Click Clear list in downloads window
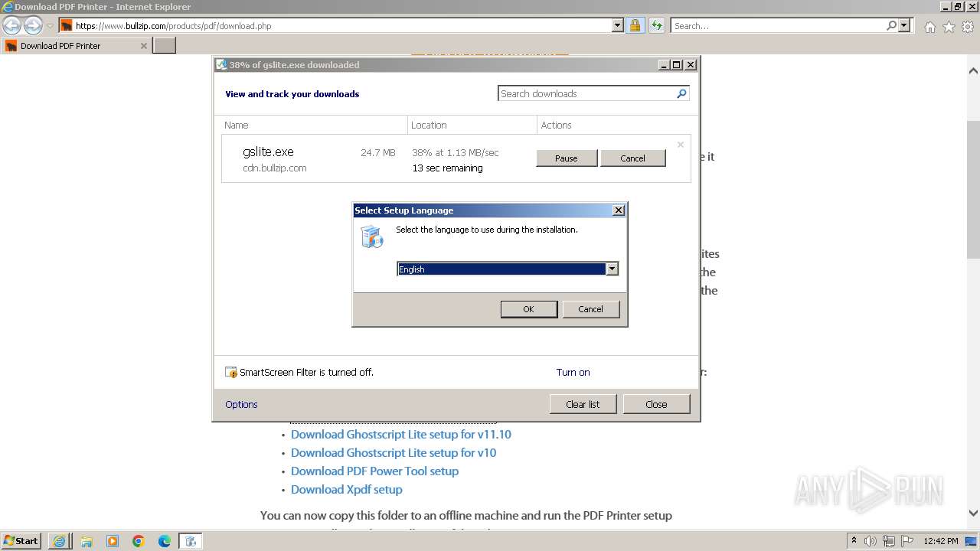Viewport: 980px width, 551px height. tap(583, 404)
